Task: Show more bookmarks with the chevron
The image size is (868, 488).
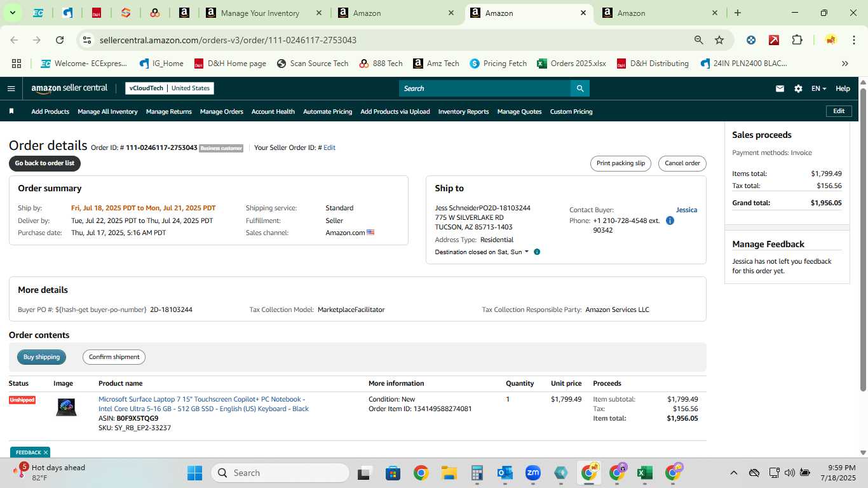Action: [x=844, y=64]
